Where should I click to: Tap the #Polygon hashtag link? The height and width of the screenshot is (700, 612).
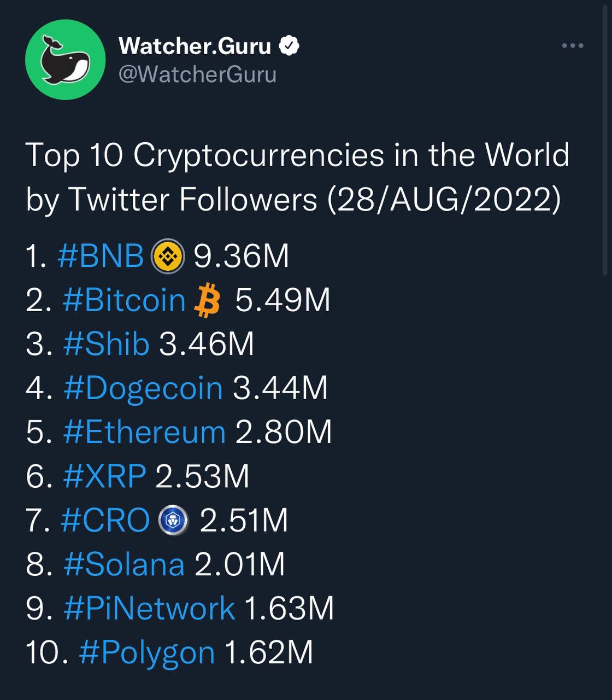[x=147, y=652]
